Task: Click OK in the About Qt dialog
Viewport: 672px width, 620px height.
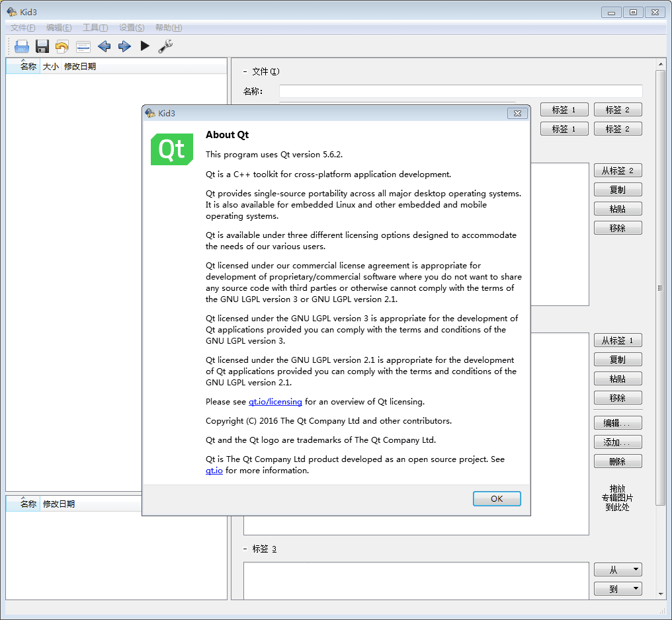Action: pos(497,499)
